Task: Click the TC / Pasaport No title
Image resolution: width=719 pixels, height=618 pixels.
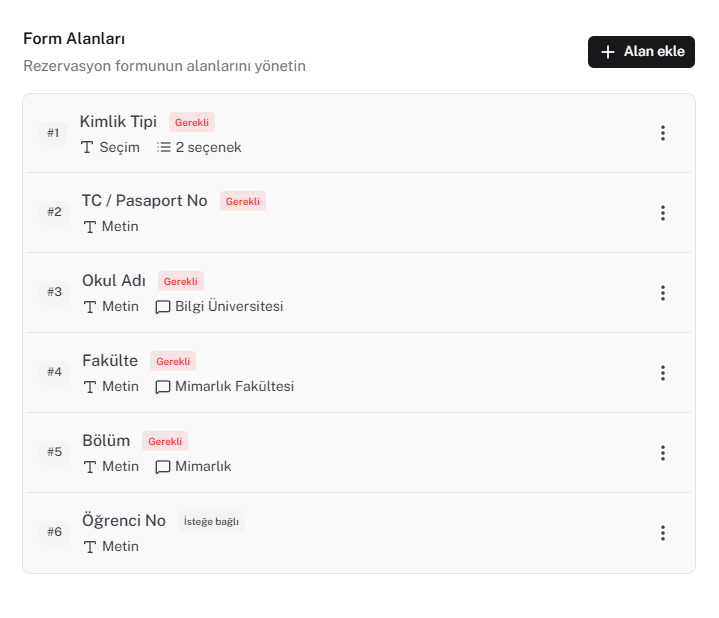Action: point(144,201)
